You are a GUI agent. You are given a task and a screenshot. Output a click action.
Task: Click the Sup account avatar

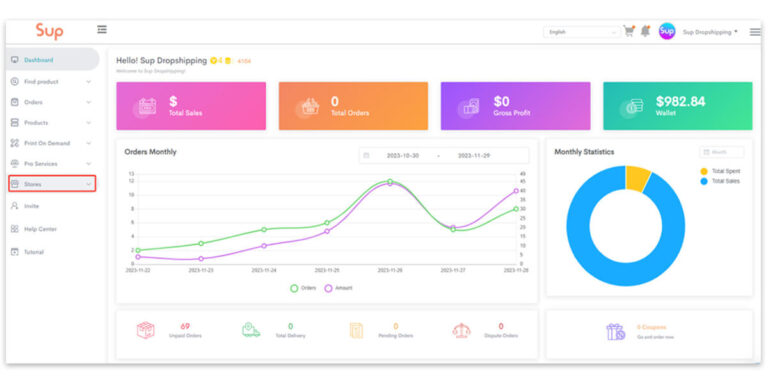coord(667,31)
